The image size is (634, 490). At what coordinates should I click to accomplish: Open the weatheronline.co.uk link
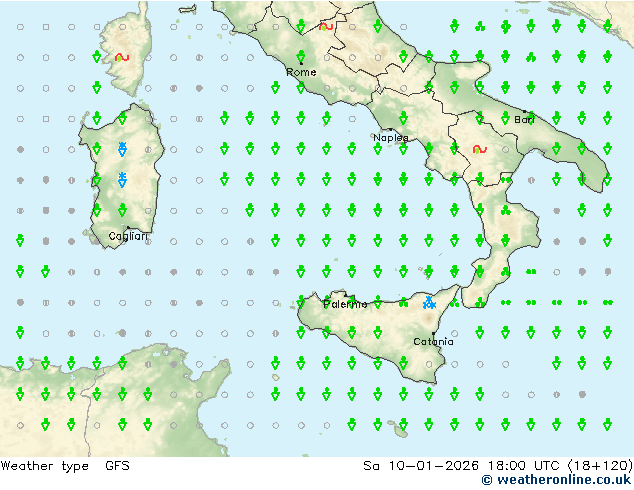(556, 480)
